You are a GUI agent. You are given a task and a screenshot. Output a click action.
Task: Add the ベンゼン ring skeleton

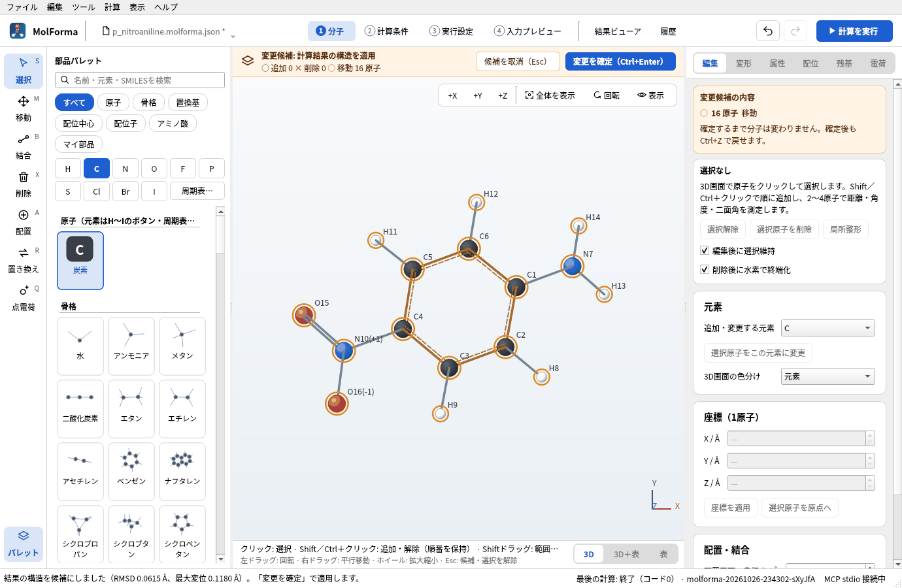(131, 472)
